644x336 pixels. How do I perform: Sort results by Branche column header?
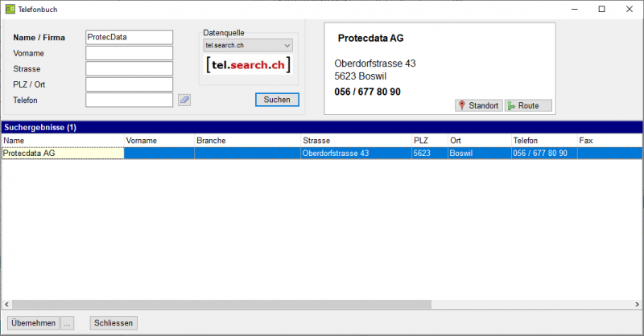pos(248,141)
